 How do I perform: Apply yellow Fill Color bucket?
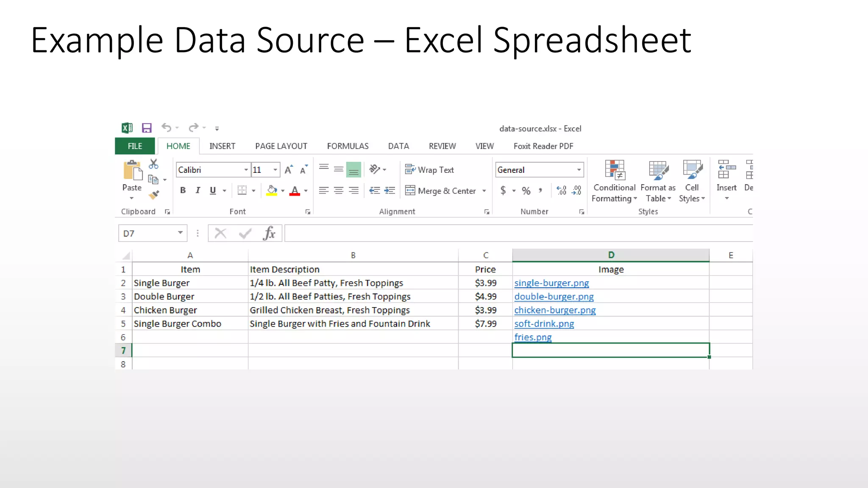(272, 191)
